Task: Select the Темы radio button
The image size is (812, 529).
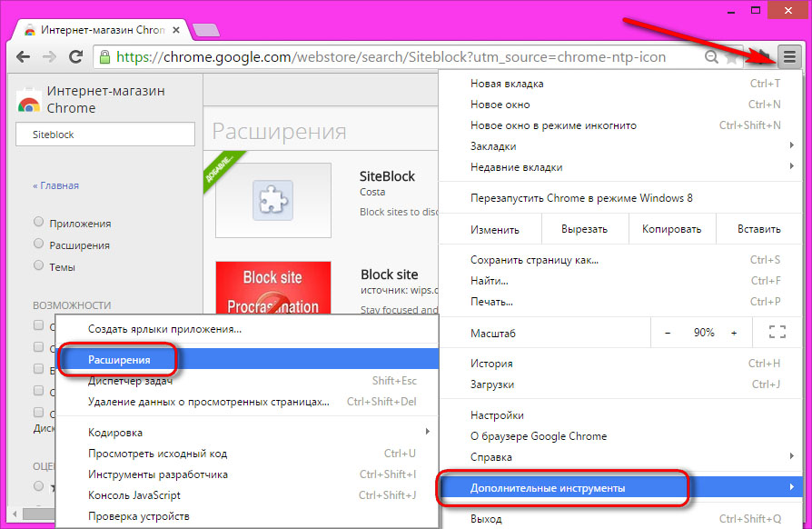Action: point(38,265)
